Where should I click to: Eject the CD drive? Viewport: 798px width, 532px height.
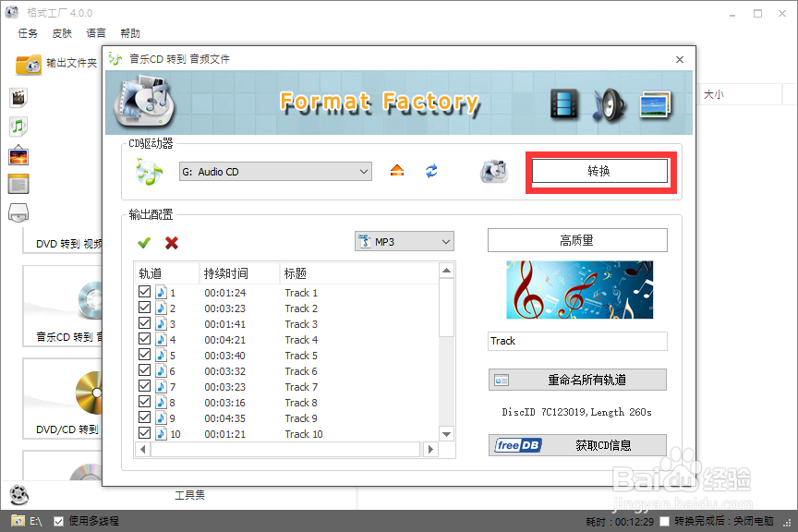(395, 171)
